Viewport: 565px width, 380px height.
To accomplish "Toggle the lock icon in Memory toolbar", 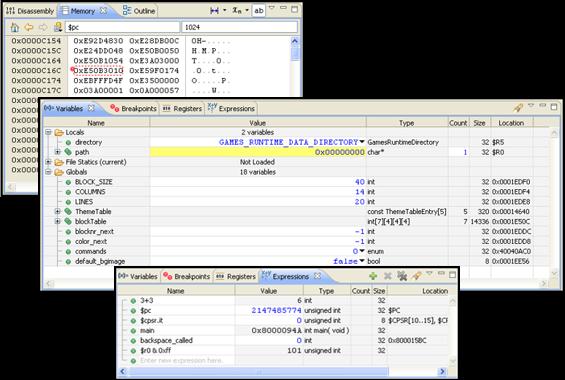I will (x=58, y=27).
